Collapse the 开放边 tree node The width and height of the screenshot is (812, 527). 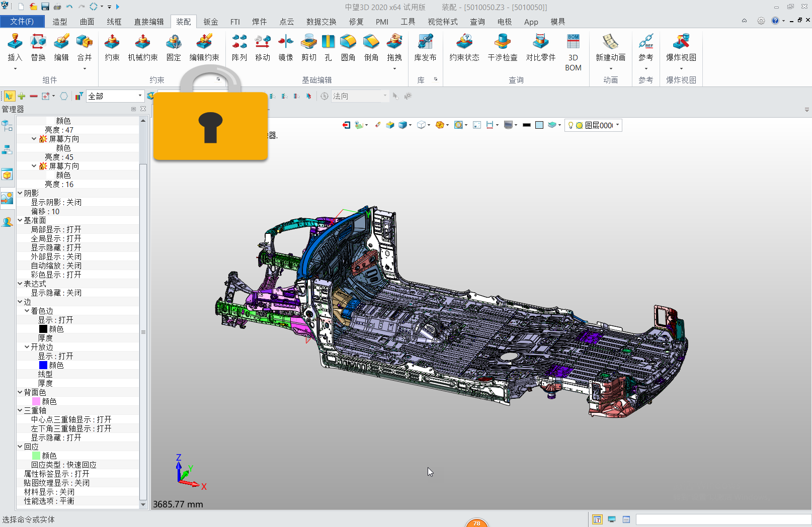(x=27, y=347)
